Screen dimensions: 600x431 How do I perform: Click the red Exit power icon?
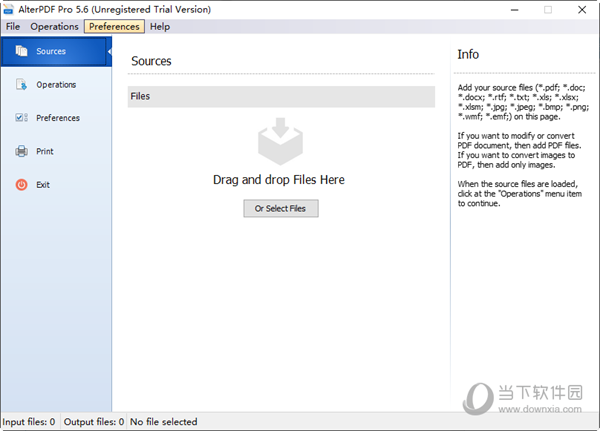click(21, 185)
